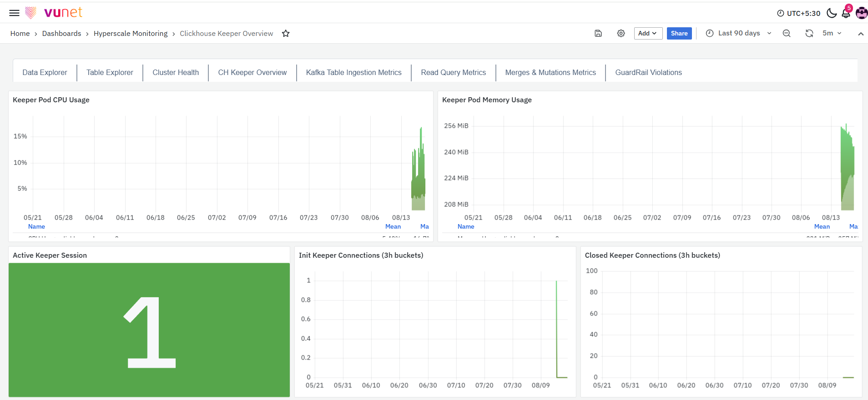Switch to the Cluster Health tab
The height and width of the screenshot is (400, 868).
pos(176,72)
